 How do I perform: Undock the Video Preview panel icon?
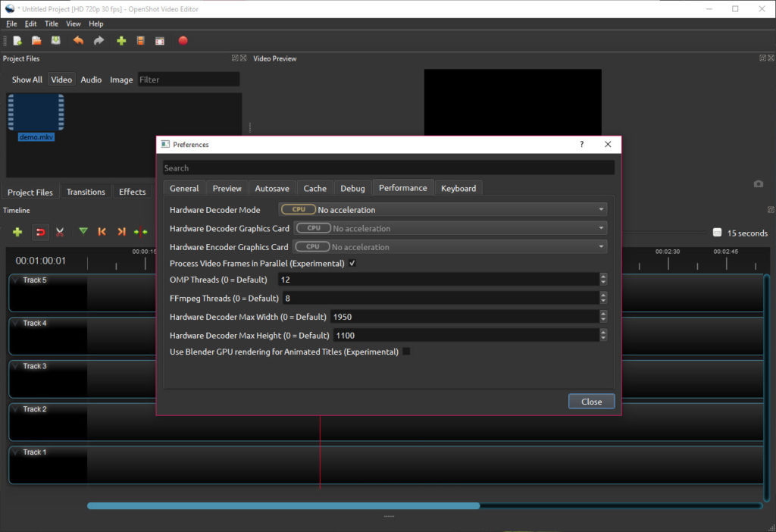(x=762, y=58)
